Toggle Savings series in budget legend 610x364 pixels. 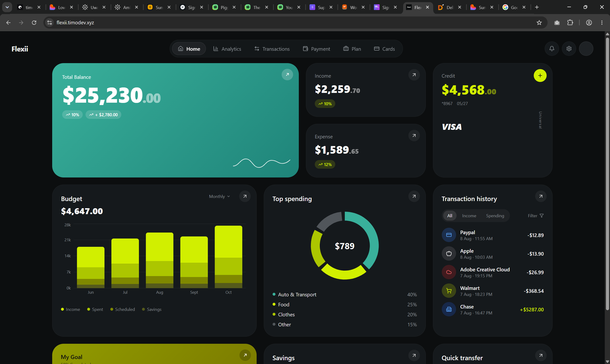click(x=152, y=309)
